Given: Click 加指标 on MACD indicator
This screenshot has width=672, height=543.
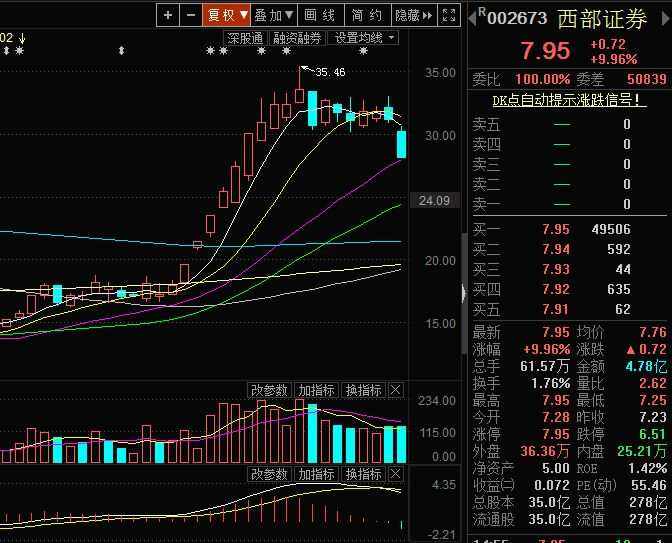Looking at the screenshot, I should point(316,474).
